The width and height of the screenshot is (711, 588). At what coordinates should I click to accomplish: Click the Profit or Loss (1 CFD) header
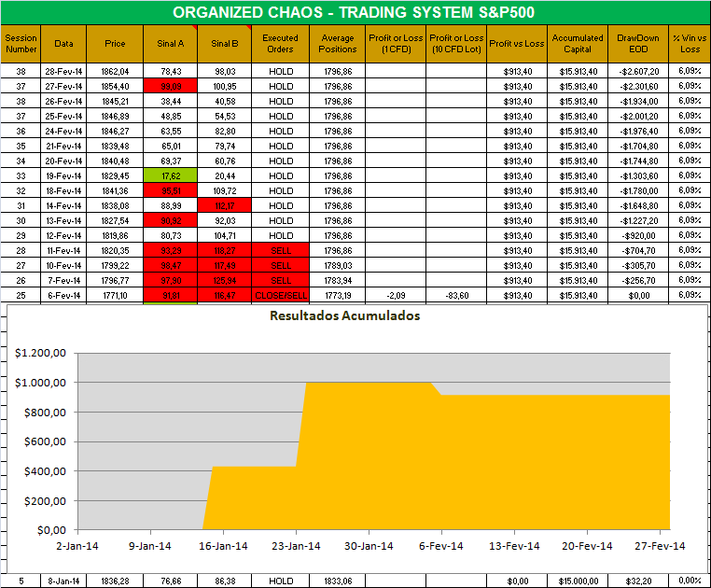(x=396, y=44)
